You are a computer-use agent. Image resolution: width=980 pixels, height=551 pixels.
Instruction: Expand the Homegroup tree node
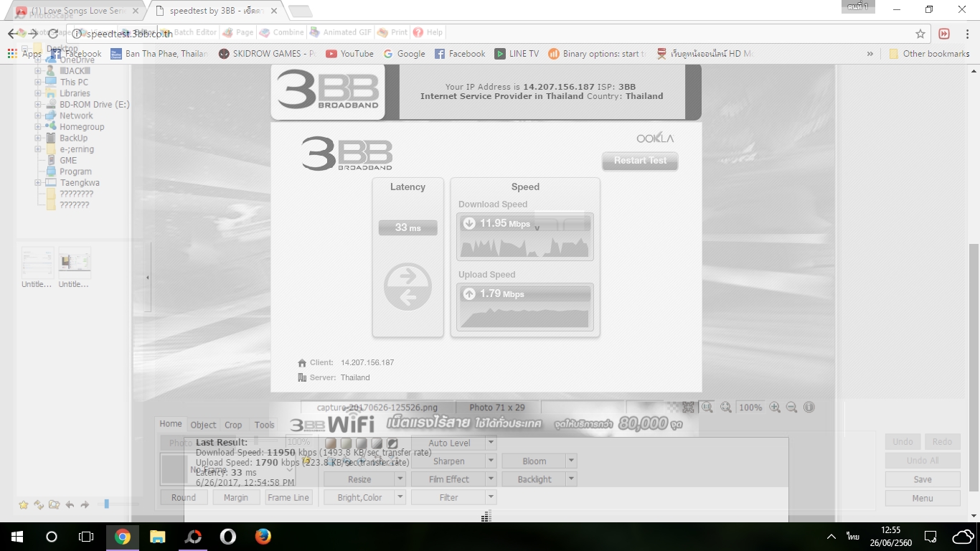click(x=38, y=127)
